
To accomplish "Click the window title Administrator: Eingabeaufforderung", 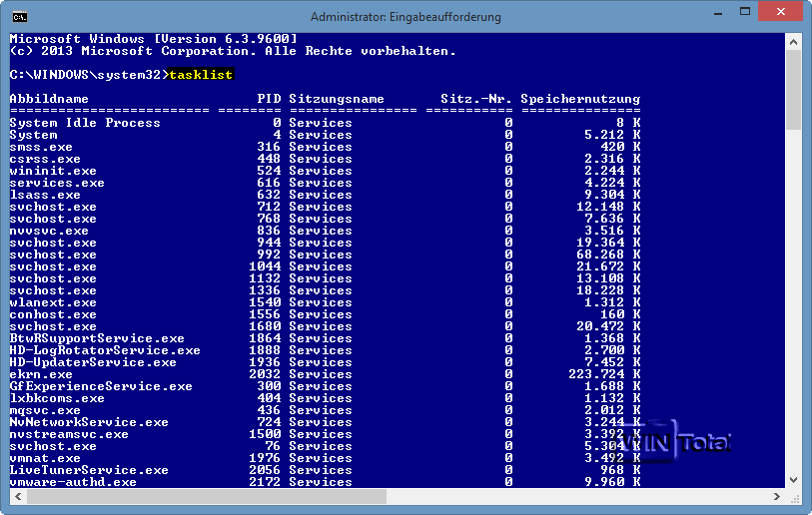I will 406,17.
